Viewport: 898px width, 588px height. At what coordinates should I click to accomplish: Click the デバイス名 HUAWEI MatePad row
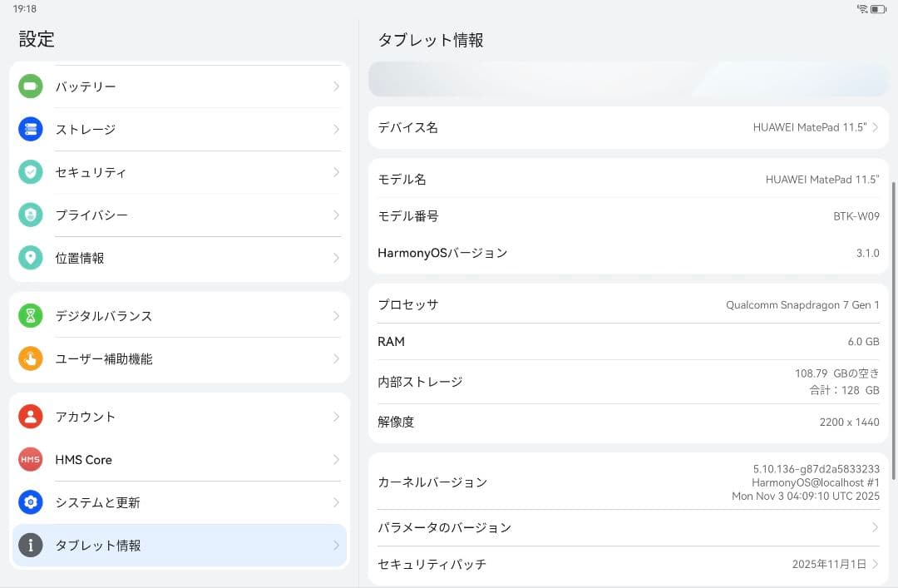(628, 126)
